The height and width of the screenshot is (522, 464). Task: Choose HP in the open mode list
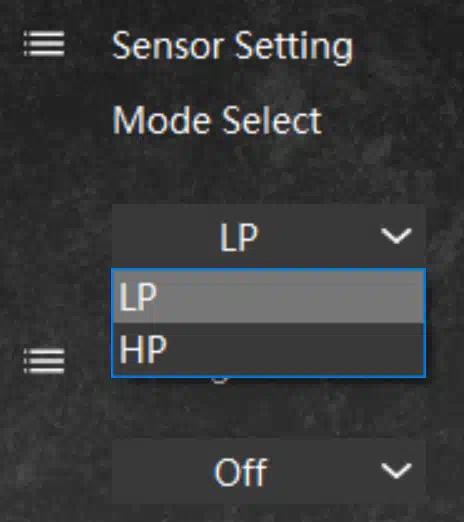click(x=268, y=349)
